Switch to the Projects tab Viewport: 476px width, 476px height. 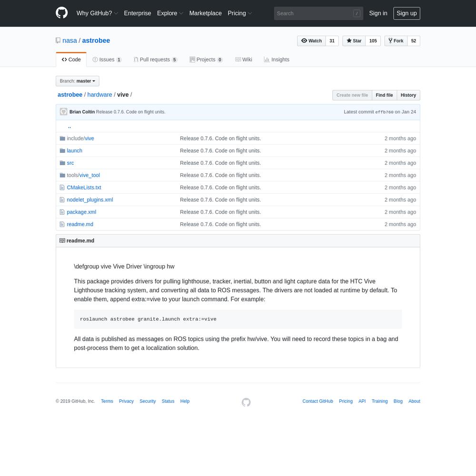[x=206, y=59]
